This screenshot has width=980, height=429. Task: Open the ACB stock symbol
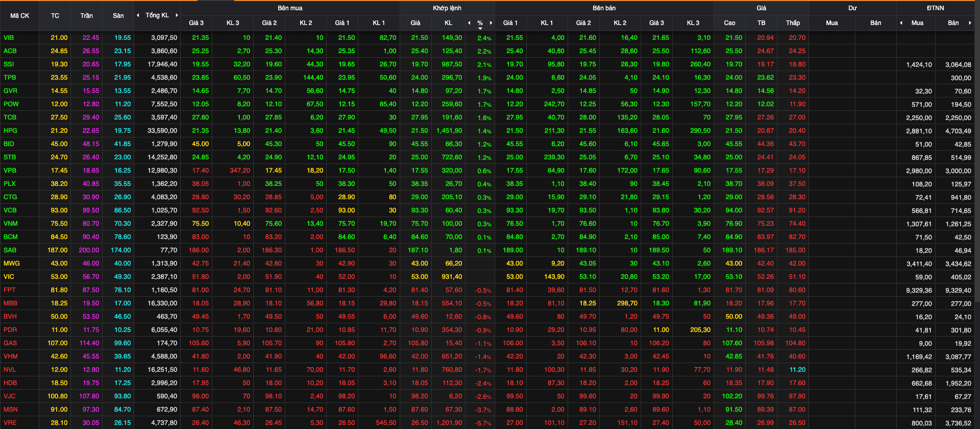coord(10,51)
